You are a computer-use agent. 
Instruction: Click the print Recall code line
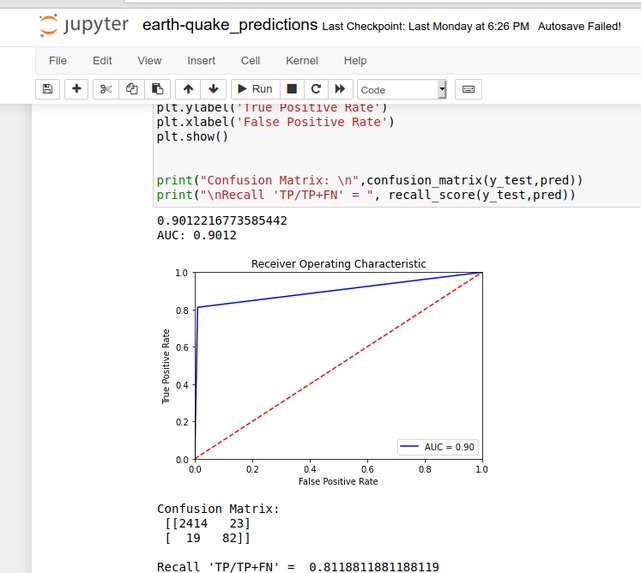(x=366, y=195)
